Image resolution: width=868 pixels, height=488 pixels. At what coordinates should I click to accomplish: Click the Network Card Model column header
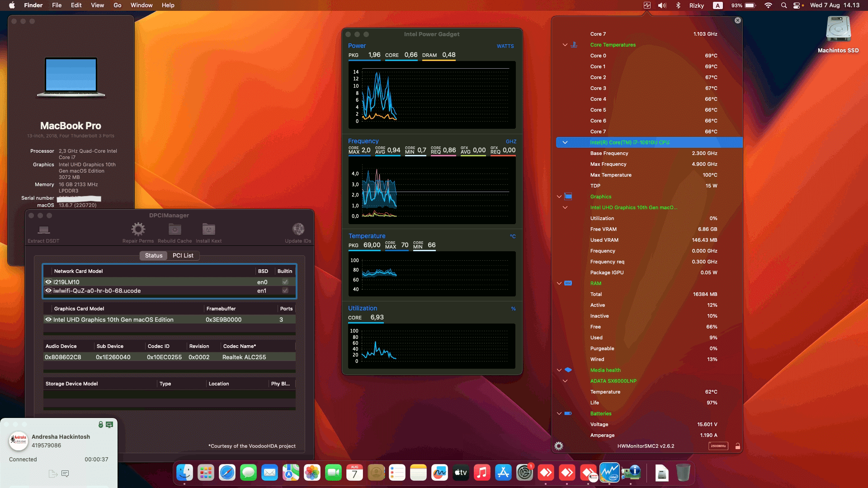tap(78, 271)
